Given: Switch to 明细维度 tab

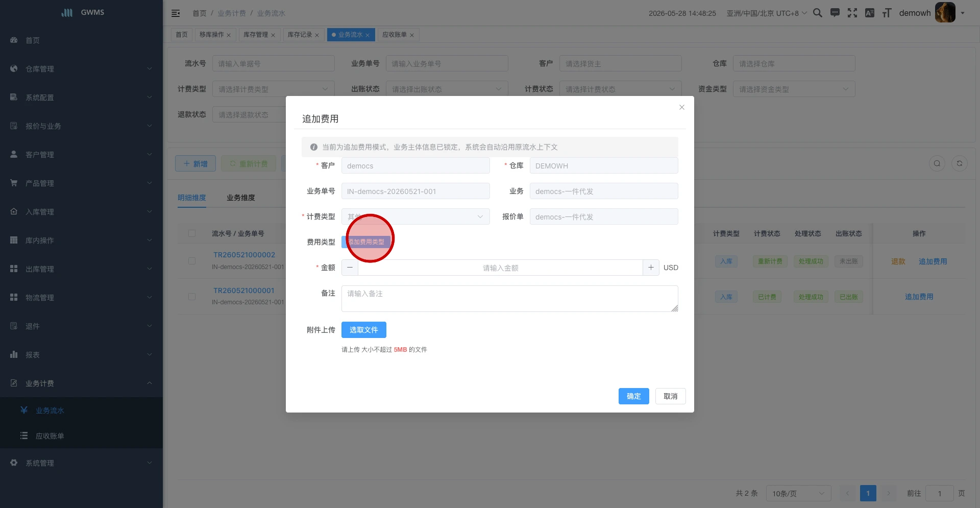Looking at the screenshot, I should coord(192,198).
